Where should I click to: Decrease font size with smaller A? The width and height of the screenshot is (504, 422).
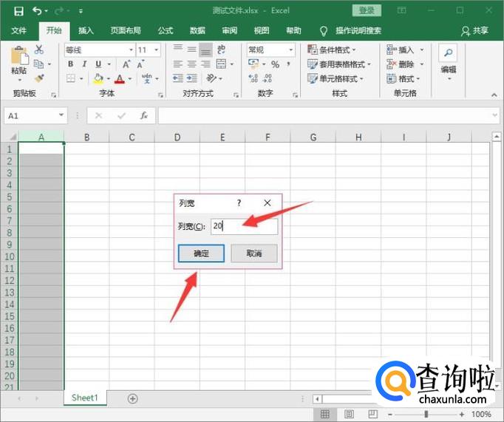point(140,64)
